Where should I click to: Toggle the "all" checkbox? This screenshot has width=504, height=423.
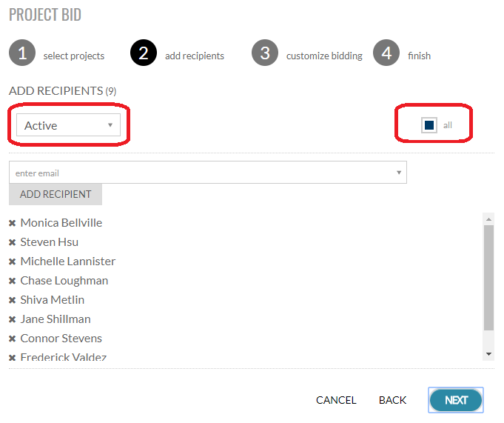click(x=429, y=125)
